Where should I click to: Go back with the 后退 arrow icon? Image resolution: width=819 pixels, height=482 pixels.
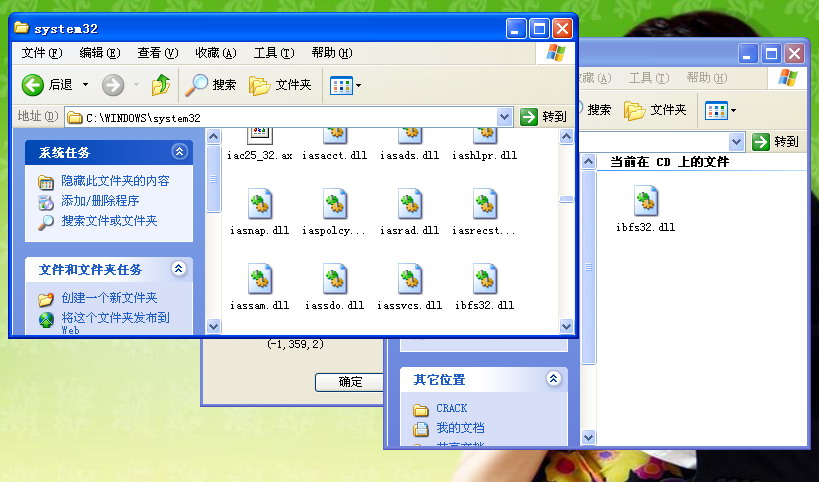coord(32,85)
